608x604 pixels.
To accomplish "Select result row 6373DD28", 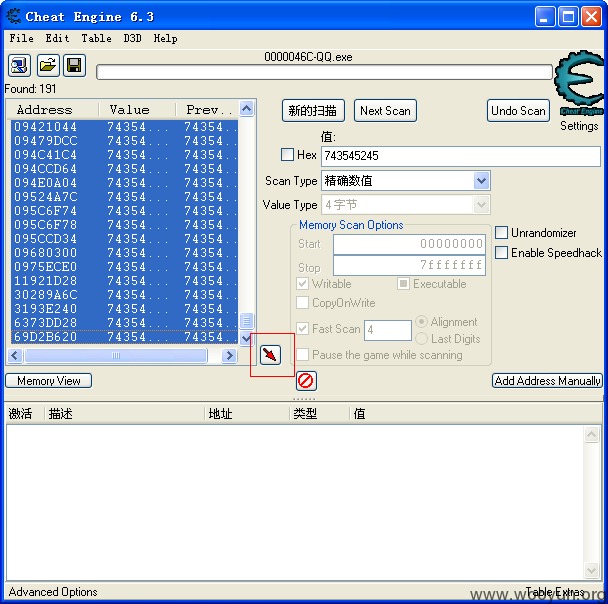I will tap(124, 323).
